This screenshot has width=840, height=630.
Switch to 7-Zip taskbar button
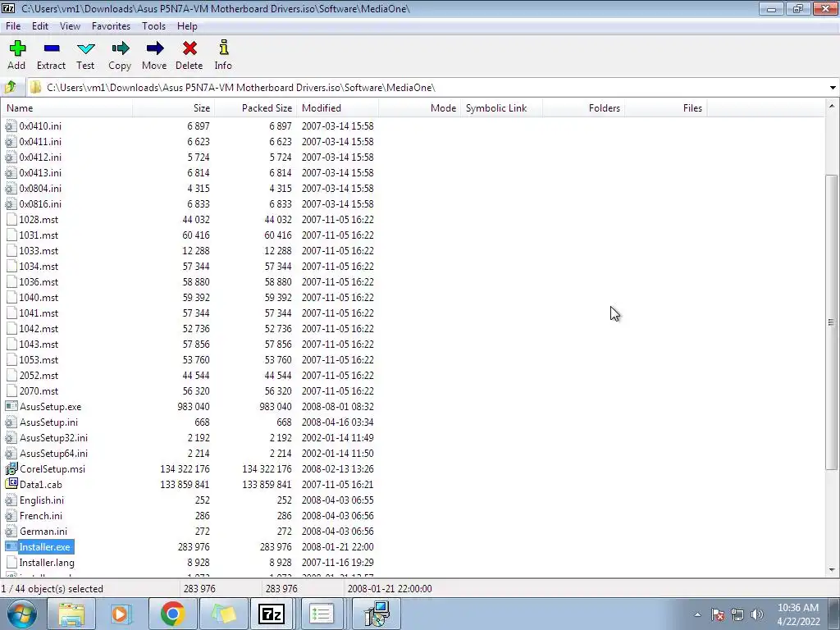[x=272, y=614]
